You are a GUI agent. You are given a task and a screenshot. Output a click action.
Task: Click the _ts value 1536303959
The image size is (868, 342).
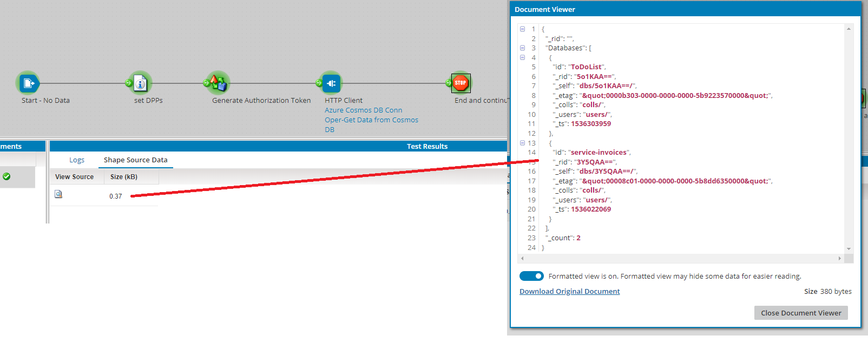[x=591, y=124]
